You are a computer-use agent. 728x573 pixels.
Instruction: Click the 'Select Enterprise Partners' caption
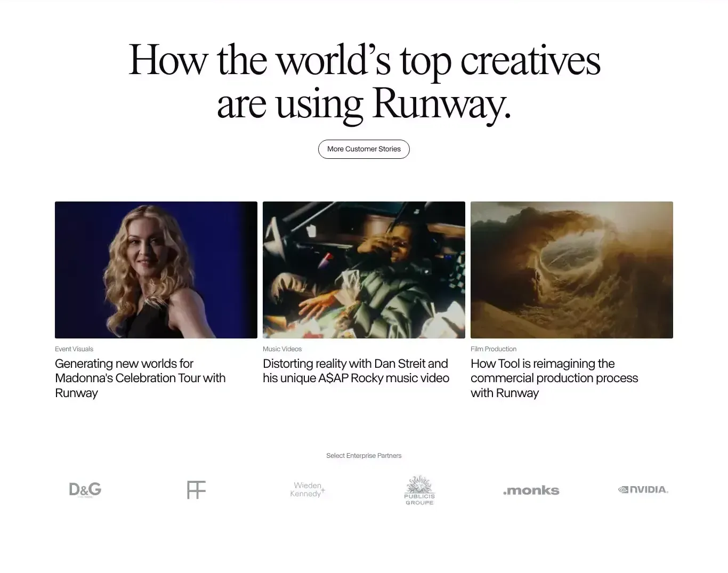pyautogui.click(x=364, y=456)
